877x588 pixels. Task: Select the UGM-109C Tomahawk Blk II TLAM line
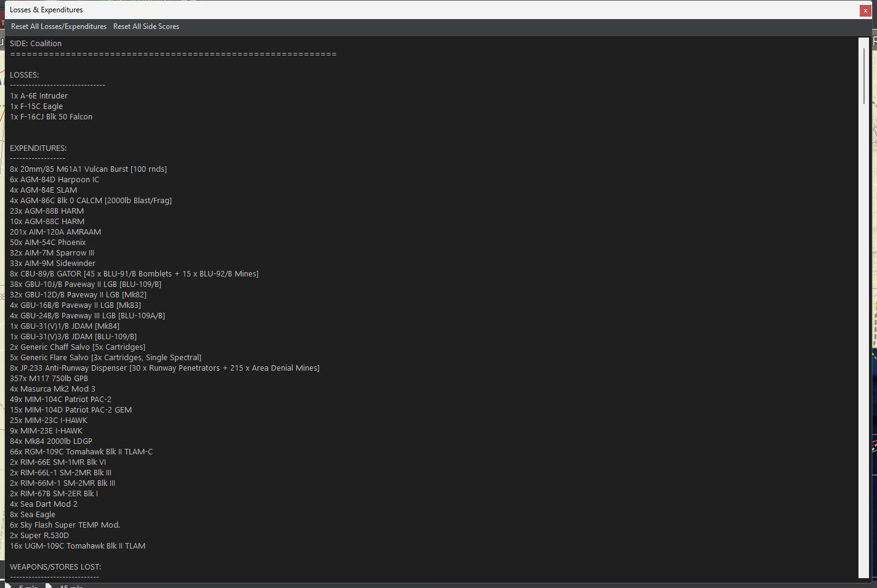click(78, 546)
